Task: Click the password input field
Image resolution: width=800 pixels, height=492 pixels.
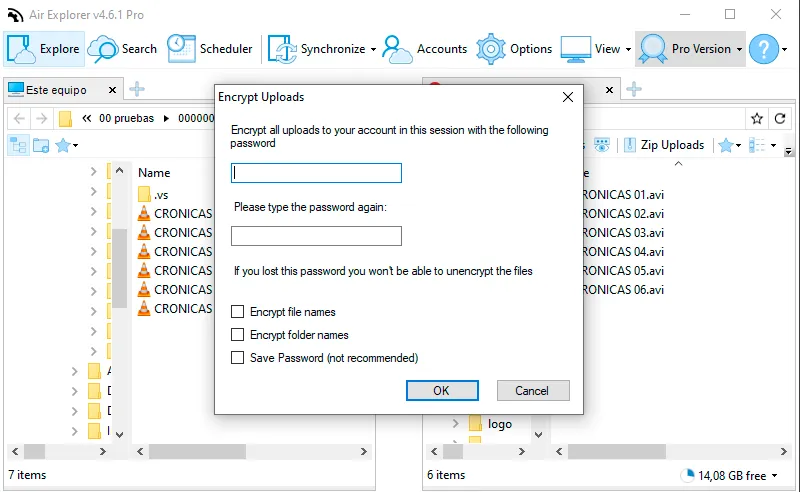Action: [x=316, y=173]
